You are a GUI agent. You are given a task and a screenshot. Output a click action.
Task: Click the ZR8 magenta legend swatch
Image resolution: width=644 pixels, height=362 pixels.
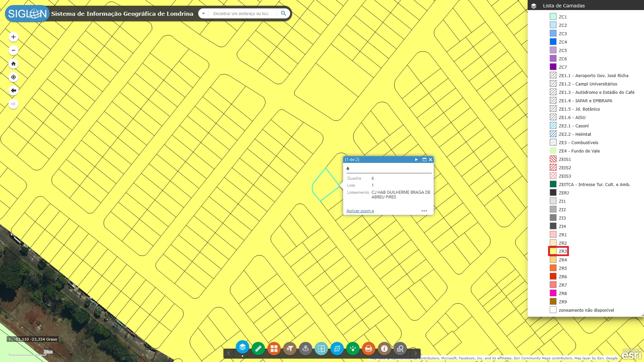(x=553, y=293)
